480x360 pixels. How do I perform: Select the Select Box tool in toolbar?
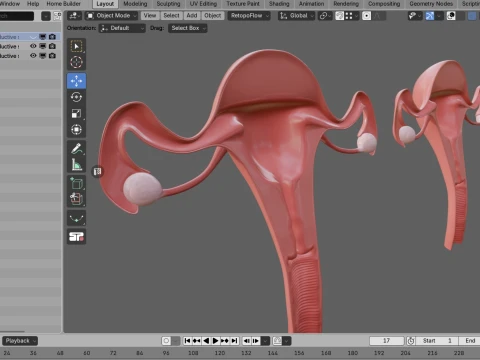tap(76, 46)
